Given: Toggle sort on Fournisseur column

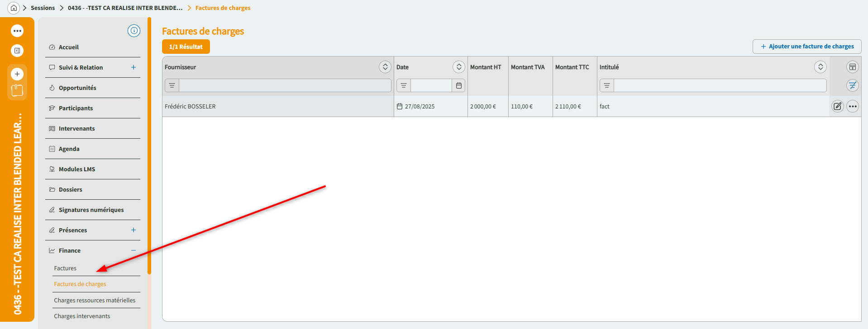Looking at the screenshot, I should tap(385, 67).
